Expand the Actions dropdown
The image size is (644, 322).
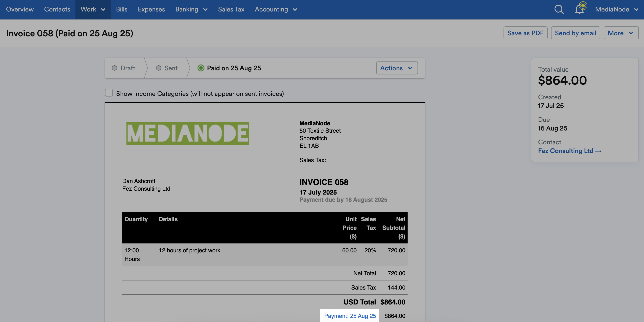point(397,68)
